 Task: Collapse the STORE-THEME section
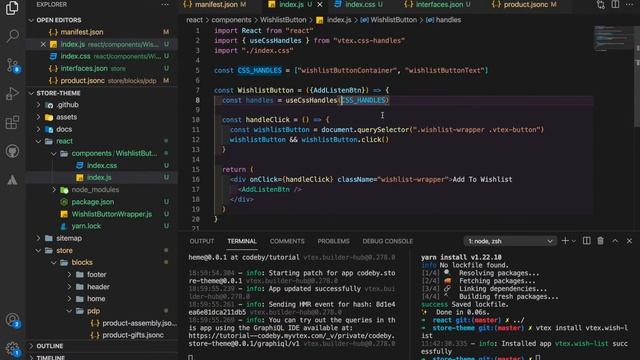click(x=102, y=93)
